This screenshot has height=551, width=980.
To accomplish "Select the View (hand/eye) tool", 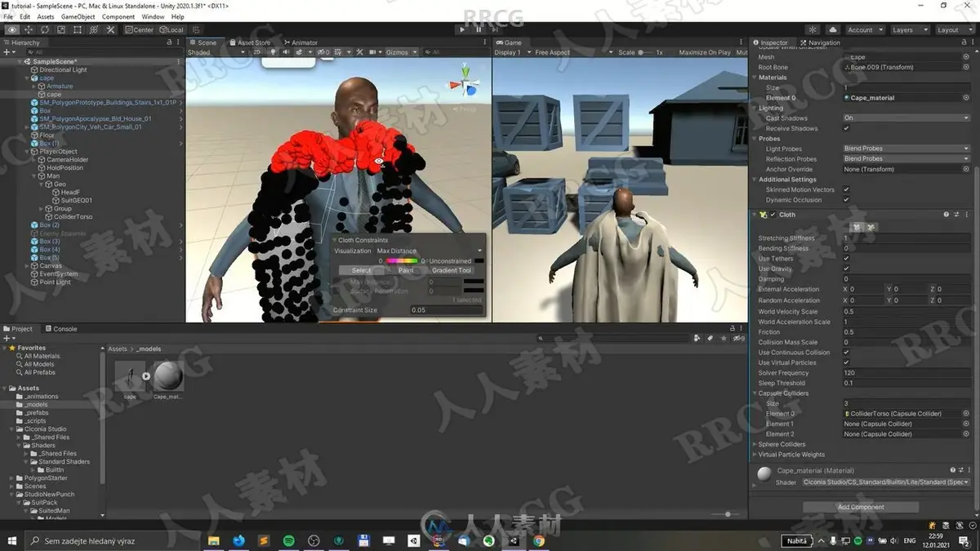I will coord(11,29).
